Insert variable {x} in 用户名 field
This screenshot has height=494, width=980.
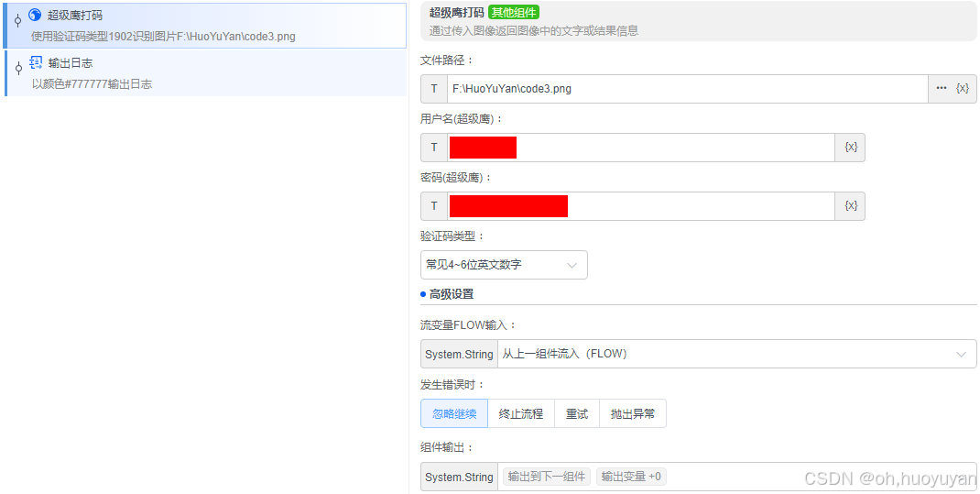click(851, 148)
